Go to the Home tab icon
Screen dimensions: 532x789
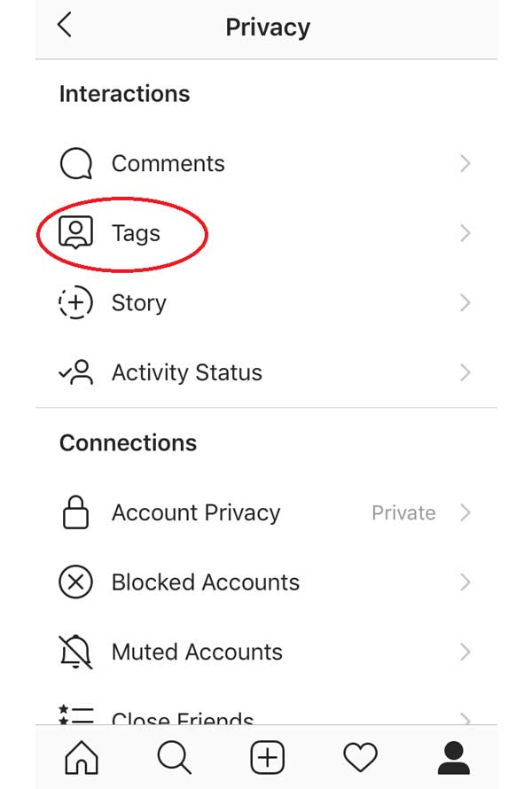click(82, 757)
